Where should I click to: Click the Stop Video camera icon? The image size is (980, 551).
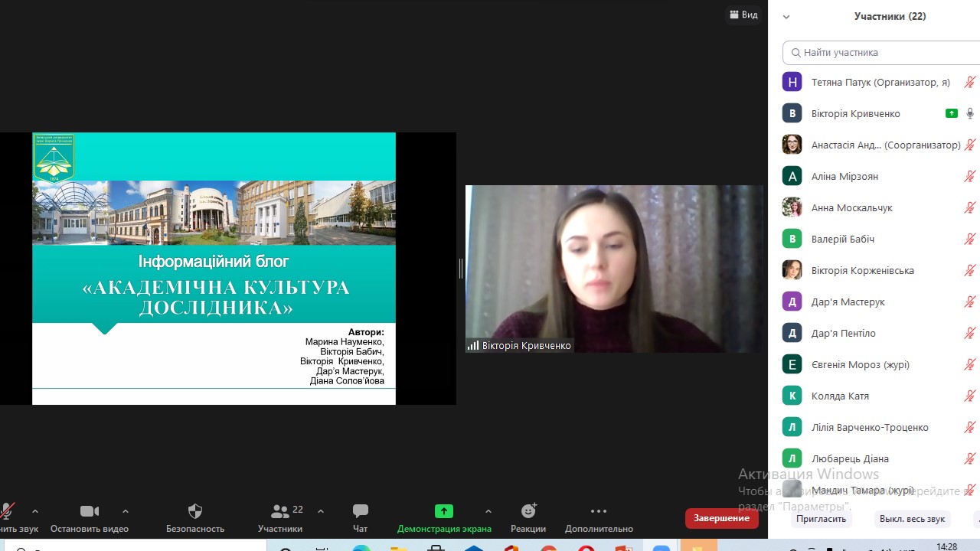pos(90,511)
